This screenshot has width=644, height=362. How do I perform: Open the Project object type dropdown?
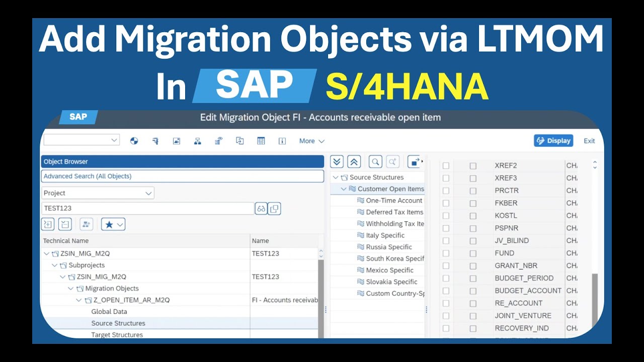click(148, 193)
